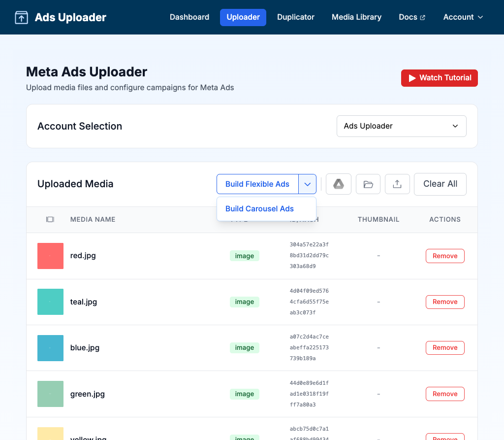The width and height of the screenshot is (504, 440).
Task: Remove the red.jpg file
Action: pos(445,256)
